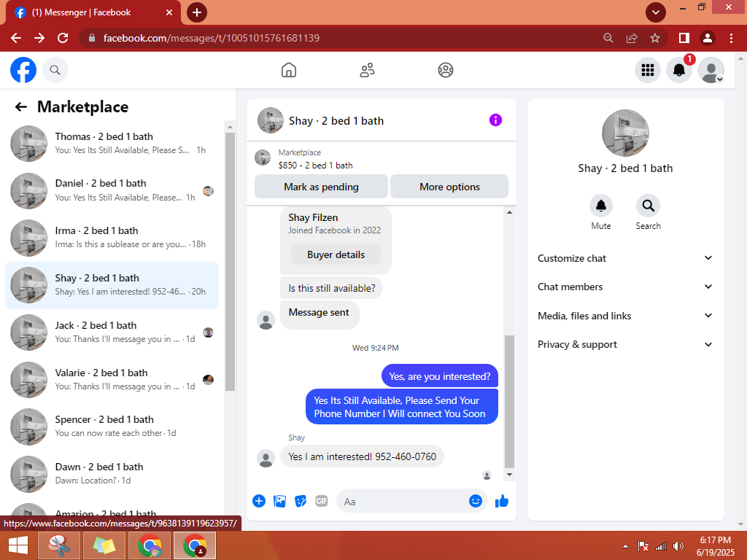Show hidden system tray icons
The image size is (747, 560).
pyautogui.click(x=625, y=546)
